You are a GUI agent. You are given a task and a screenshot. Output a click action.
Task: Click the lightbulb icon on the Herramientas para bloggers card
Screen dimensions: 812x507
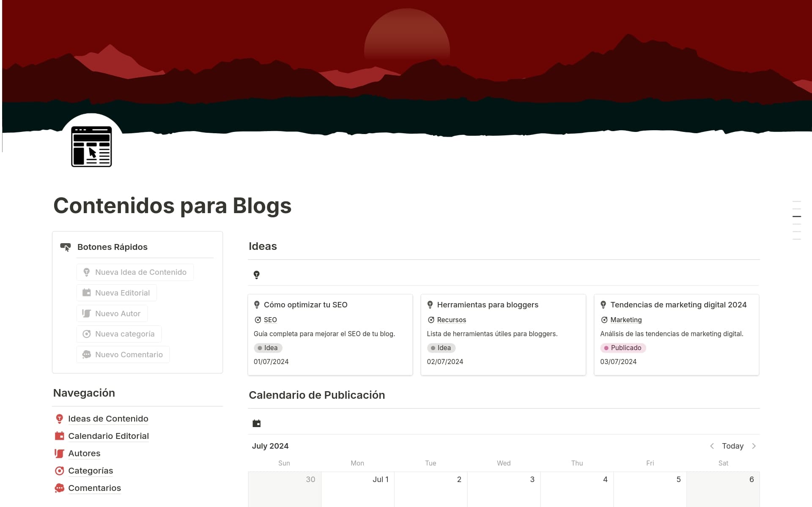pos(431,304)
